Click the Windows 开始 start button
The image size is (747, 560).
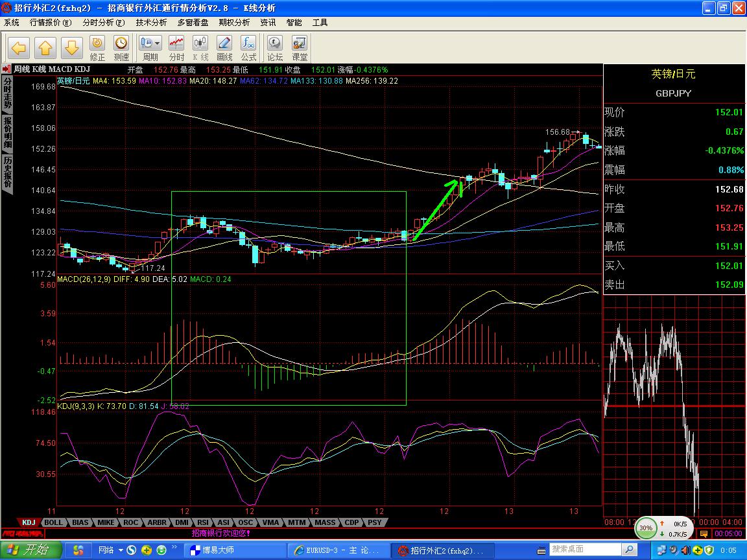tap(31, 550)
